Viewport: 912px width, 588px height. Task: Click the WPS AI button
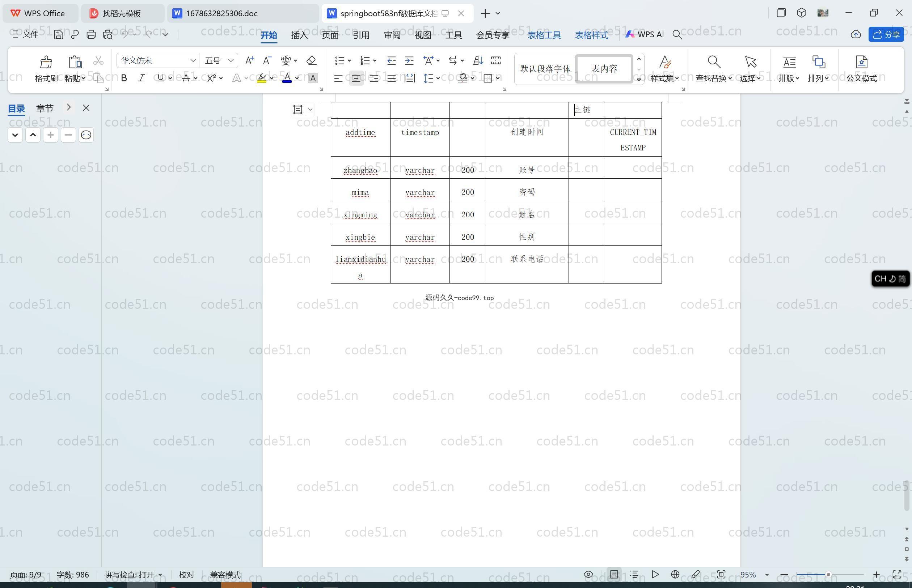point(645,34)
